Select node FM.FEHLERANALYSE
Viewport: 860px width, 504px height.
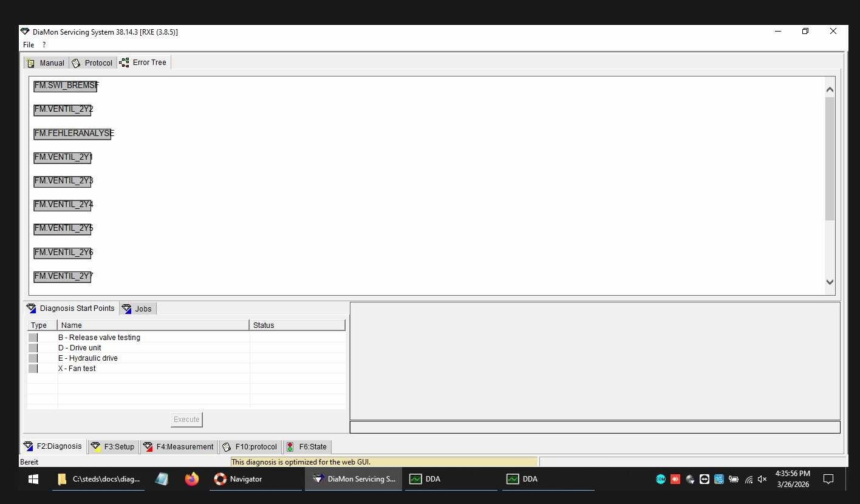[x=72, y=133]
